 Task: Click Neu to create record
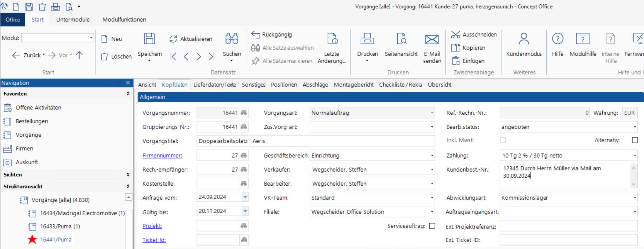tap(111, 39)
